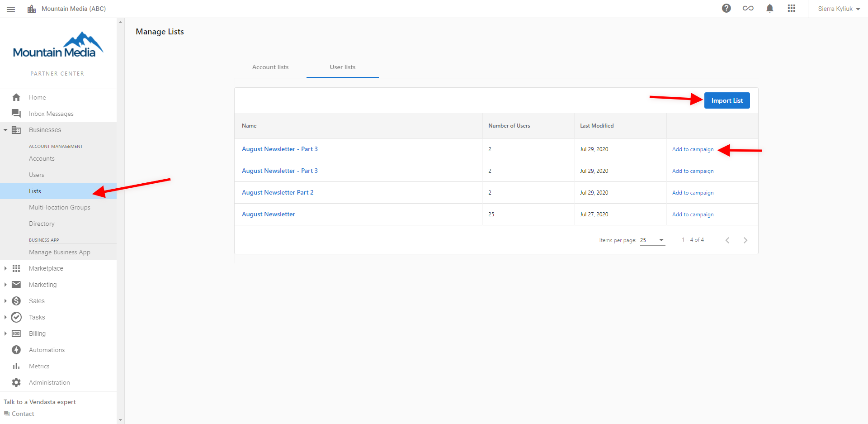Open Automations in the sidebar
Viewport: 868px width, 424px height.
tap(47, 350)
